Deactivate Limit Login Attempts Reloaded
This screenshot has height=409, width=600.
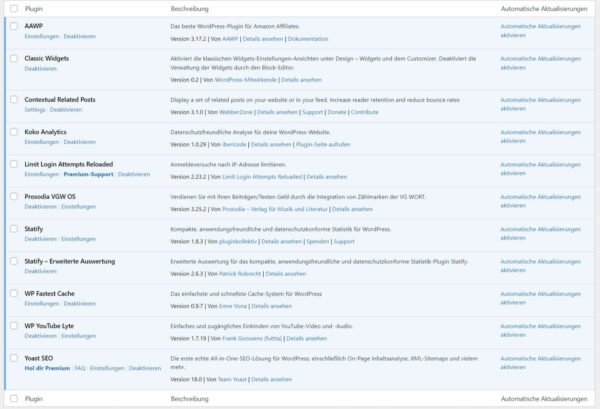pos(134,174)
